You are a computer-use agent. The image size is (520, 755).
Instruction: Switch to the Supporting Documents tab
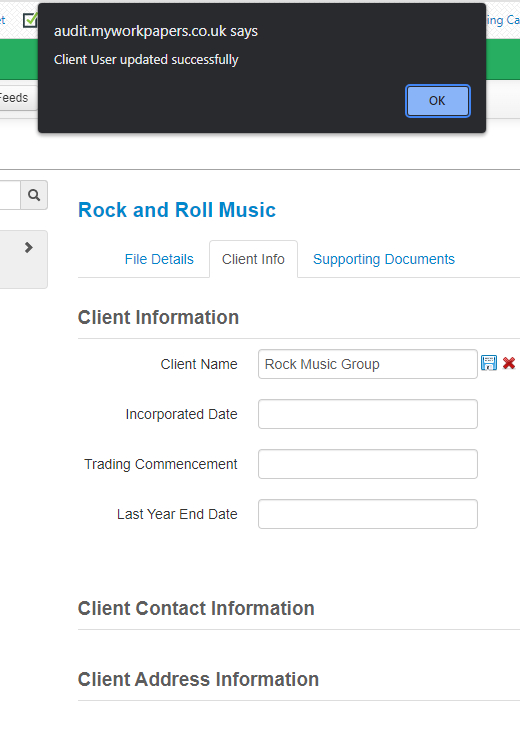click(384, 259)
